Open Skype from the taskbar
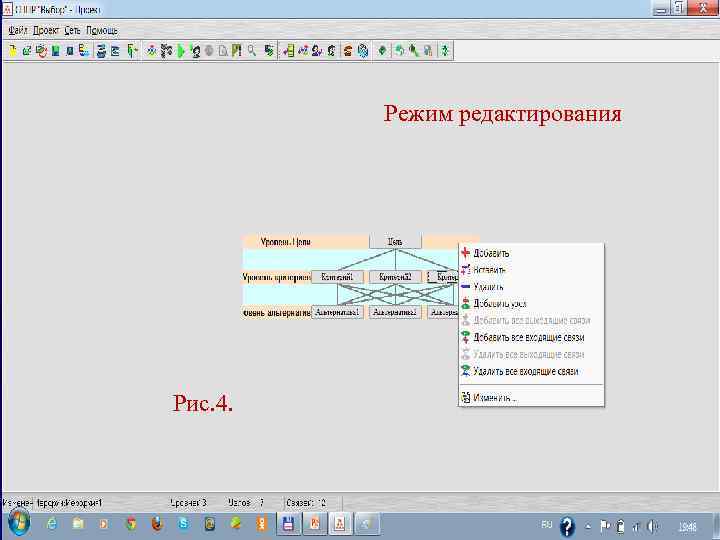 coord(184,523)
